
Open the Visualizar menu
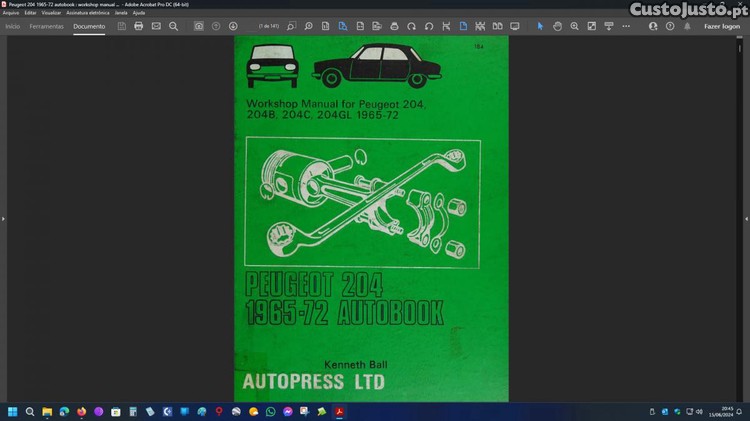coord(51,13)
